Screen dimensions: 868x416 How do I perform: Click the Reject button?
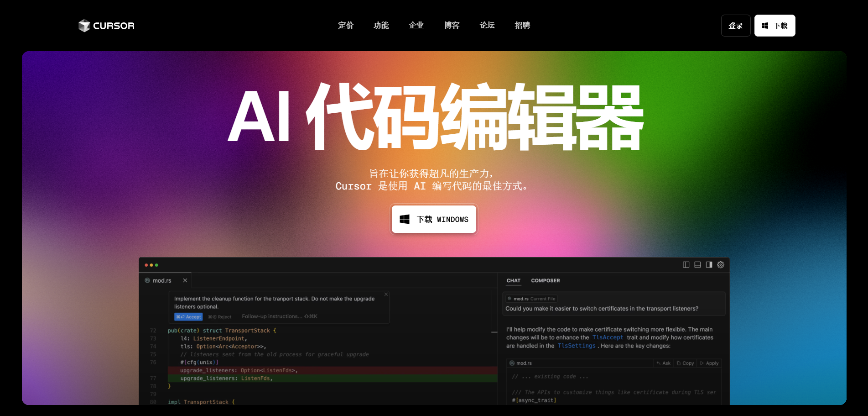click(220, 317)
